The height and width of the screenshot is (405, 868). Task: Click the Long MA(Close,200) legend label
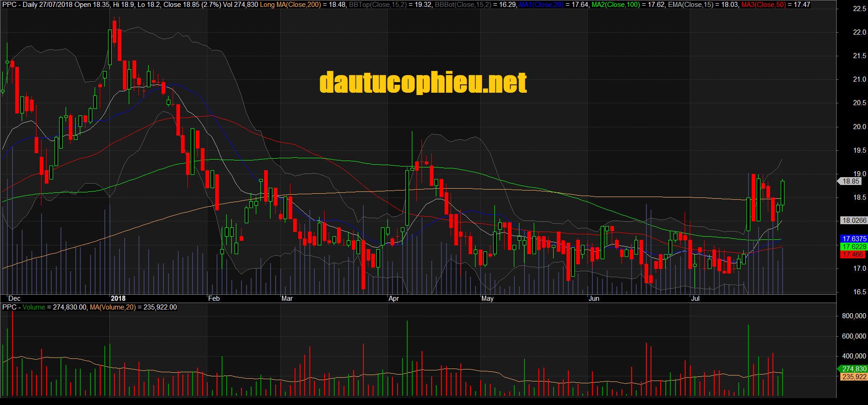pyautogui.click(x=290, y=5)
